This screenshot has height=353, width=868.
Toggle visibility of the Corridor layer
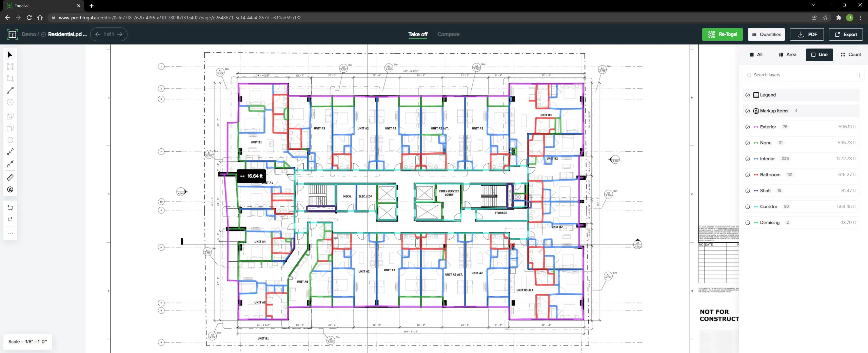click(748, 207)
